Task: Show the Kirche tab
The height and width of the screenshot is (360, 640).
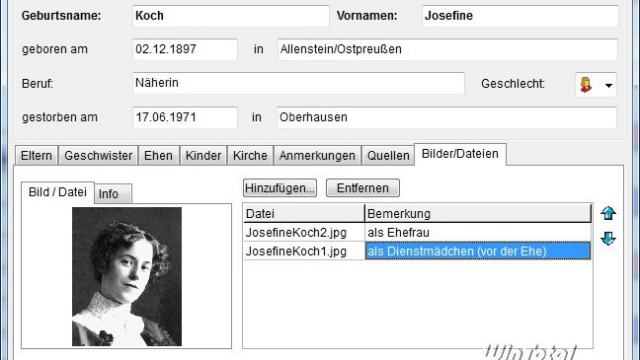Action: 250,156
